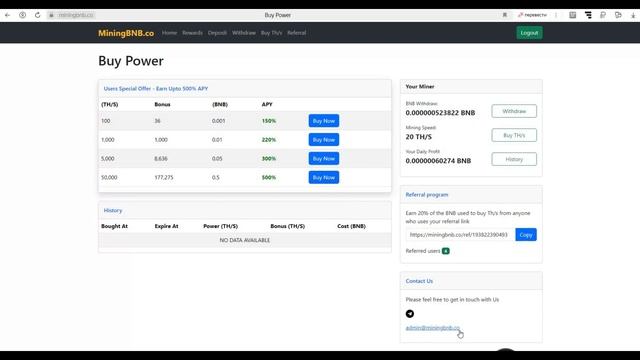Click 'Users Special Offer - Earn Upto 500% APY'
The height and width of the screenshot is (360, 640).
pos(156,89)
